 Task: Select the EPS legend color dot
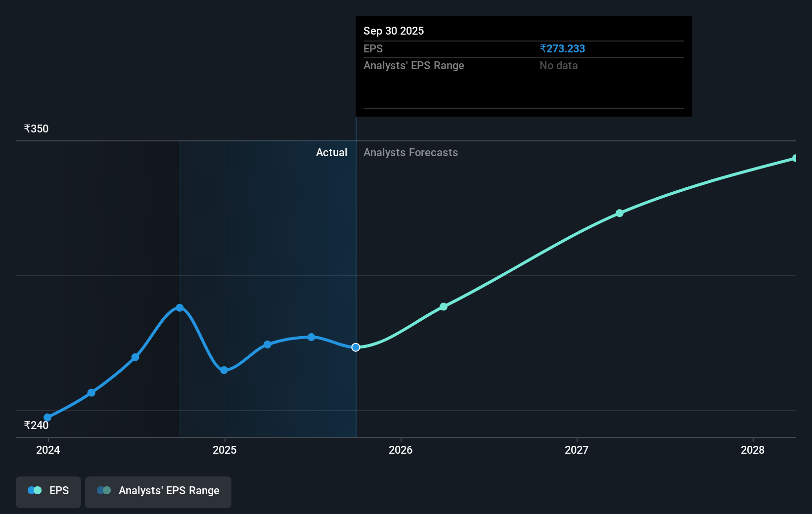34,490
